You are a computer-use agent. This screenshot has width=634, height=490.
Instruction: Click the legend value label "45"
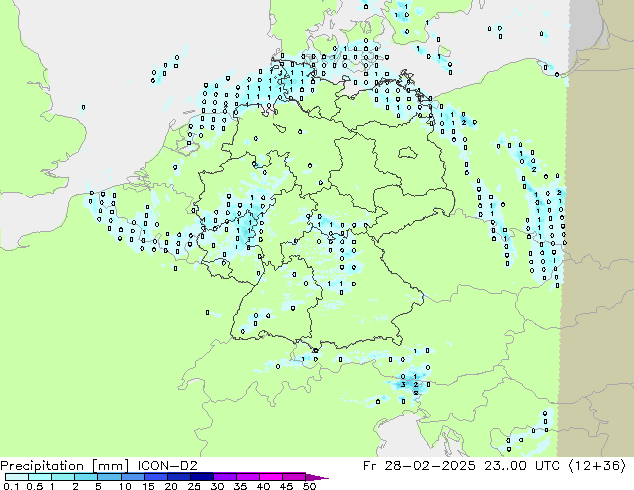(287, 486)
